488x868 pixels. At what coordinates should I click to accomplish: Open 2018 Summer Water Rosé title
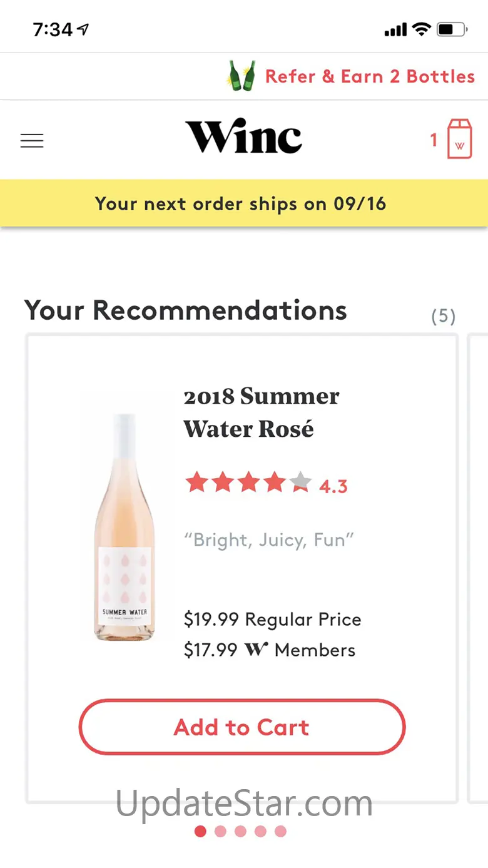click(x=262, y=412)
